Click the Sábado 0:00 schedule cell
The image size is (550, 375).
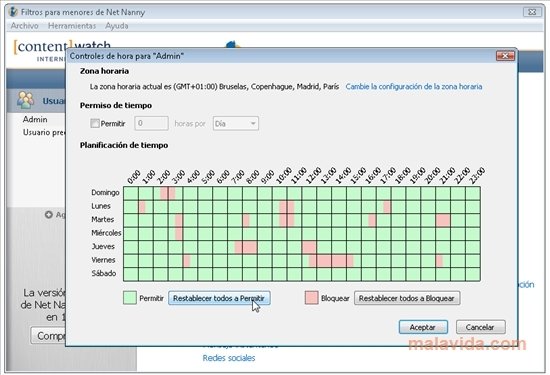(131, 274)
